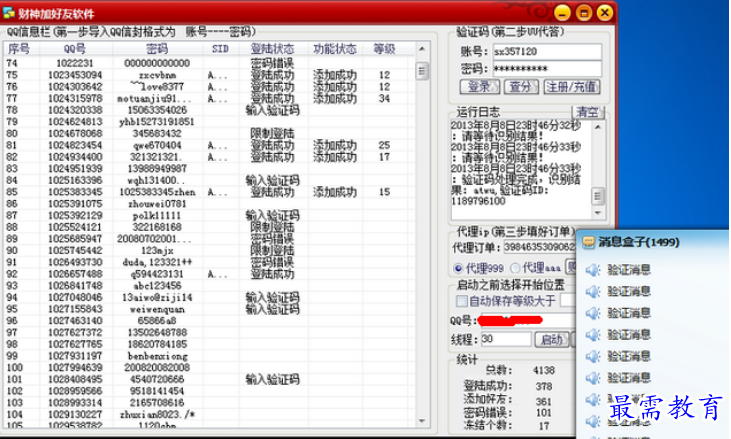This screenshot has width=731, height=439.
Task: Click the 查分 button
Action: click(521, 87)
